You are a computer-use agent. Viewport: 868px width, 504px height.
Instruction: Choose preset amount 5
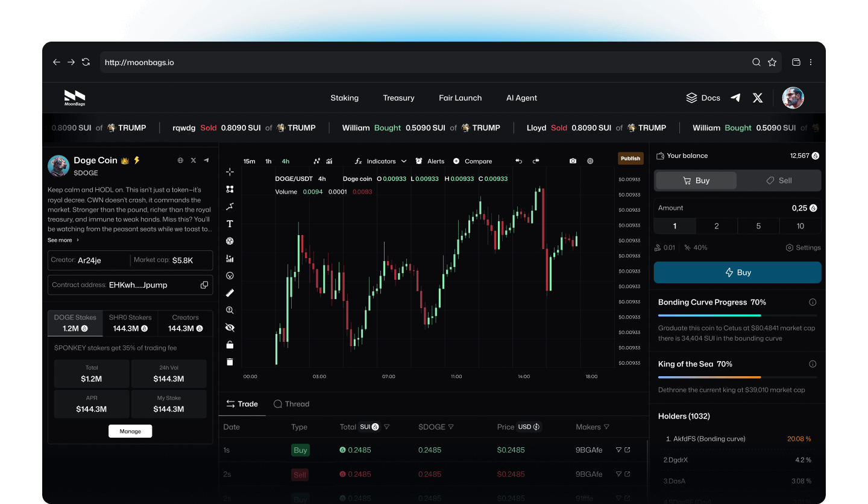click(758, 226)
